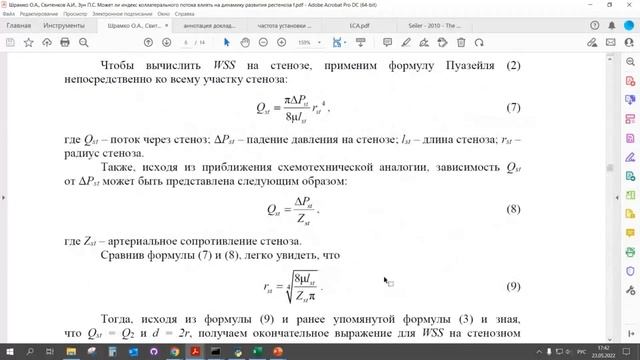Open More Tools wrench in right pane
The width and height of the screenshot is (640, 360).
[x=630, y=290]
